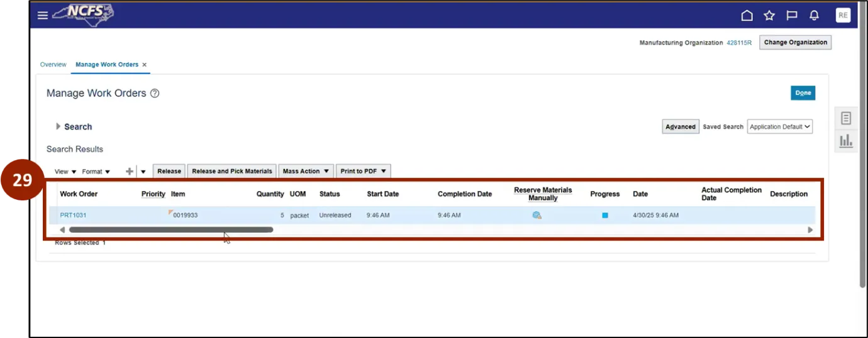This screenshot has height=338, width=868.
Task: Click Release and Pick Materials button
Action: pyautogui.click(x=232, y=171)
